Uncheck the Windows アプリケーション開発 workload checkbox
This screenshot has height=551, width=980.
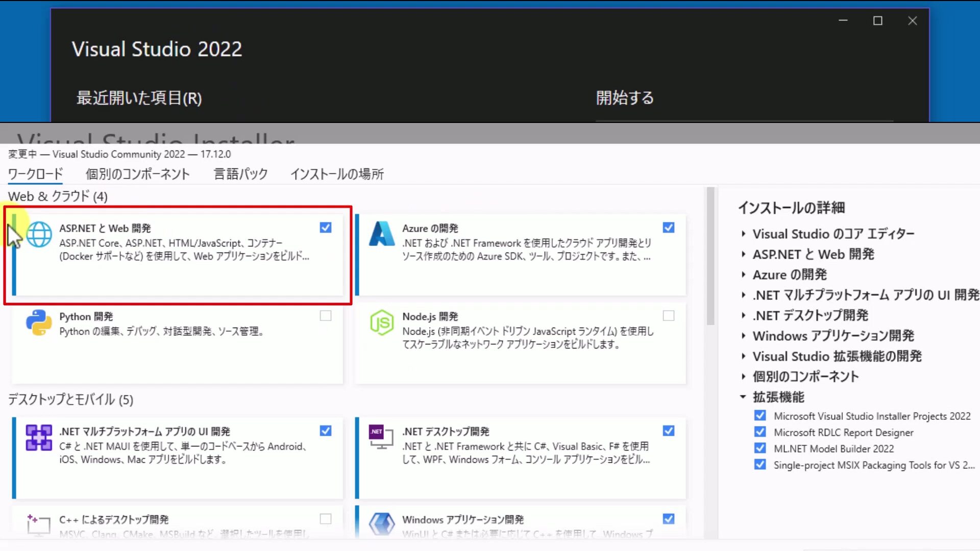(669, 519)
